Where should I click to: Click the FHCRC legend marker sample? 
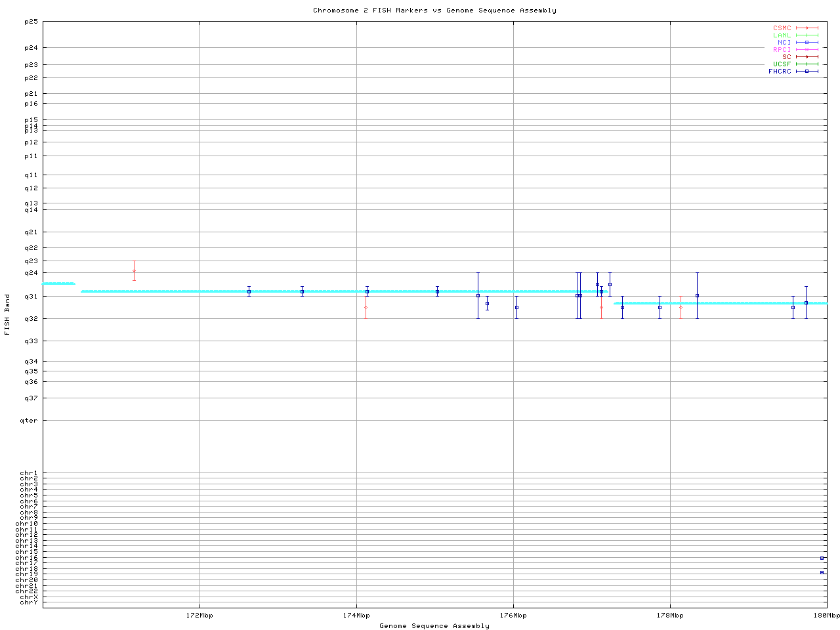pyautogui.click(x=807, y=71)
